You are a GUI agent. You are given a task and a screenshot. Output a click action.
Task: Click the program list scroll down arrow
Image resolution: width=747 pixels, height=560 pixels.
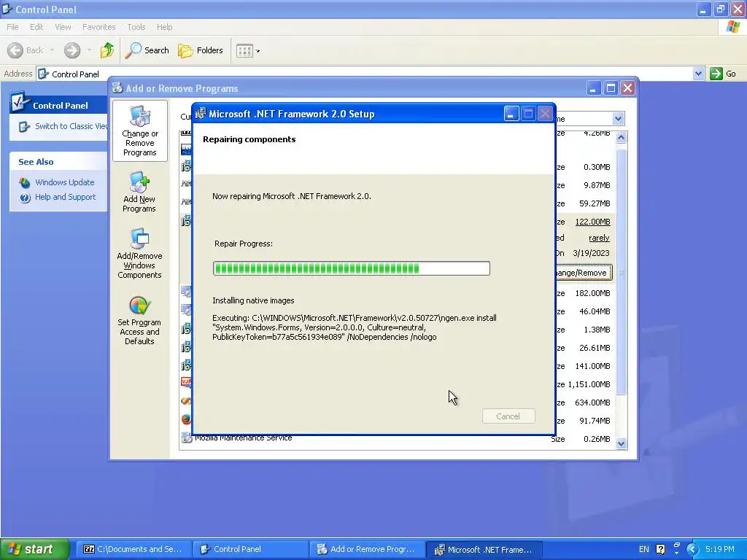(621, 443)
